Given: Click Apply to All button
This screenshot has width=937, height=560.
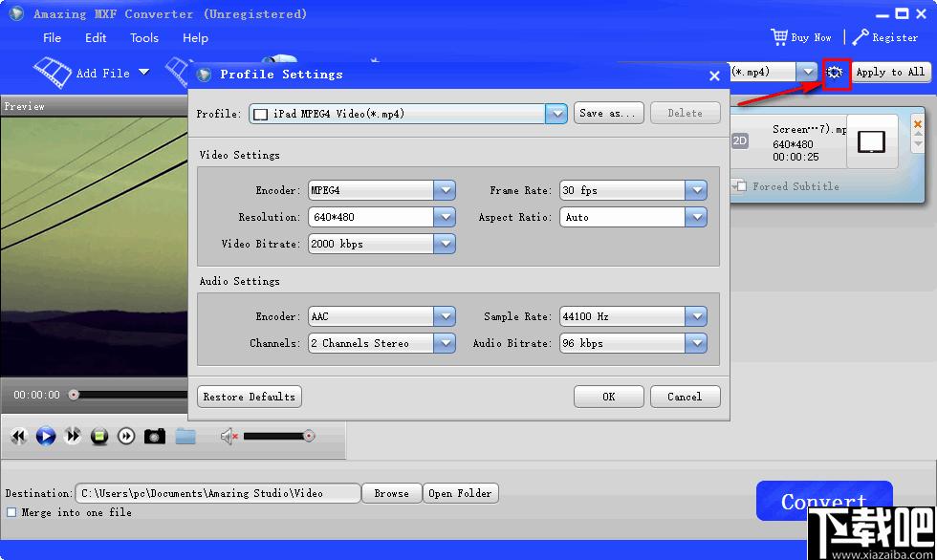Looking at the screenshot, I should pos(890,73).
